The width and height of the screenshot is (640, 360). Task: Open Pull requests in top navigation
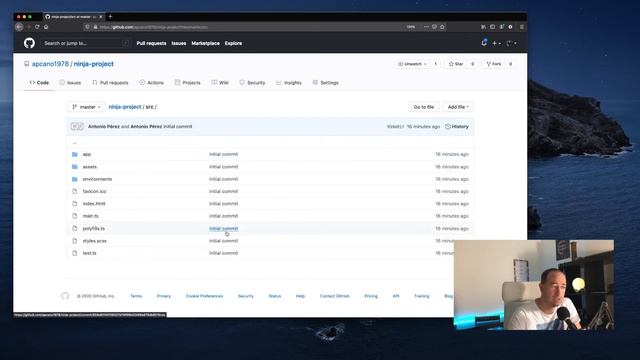151,43
